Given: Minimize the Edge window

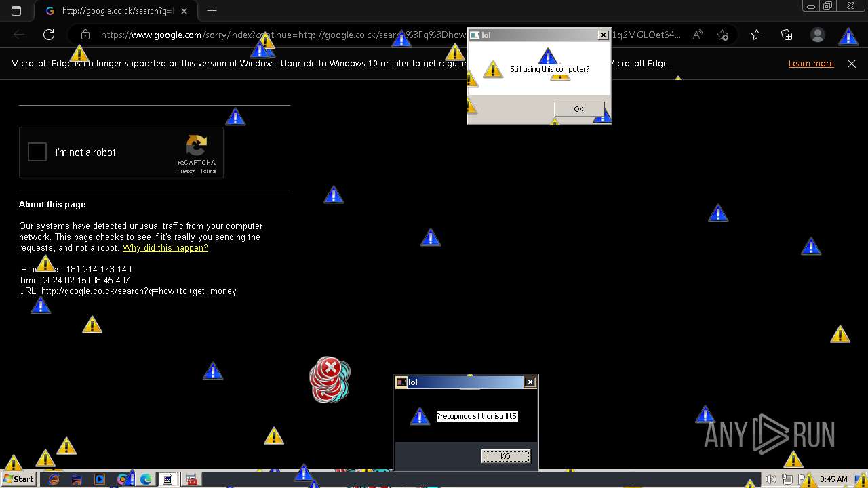Looking at the screenshot, I should (x=810, y=5).
